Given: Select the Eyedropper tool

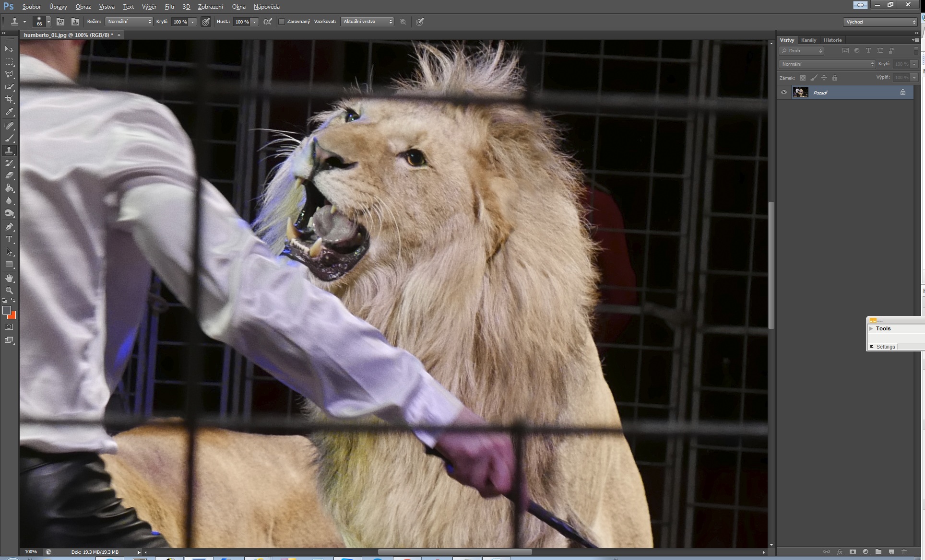Looking at the screenshot, I should tap(9, 112).
